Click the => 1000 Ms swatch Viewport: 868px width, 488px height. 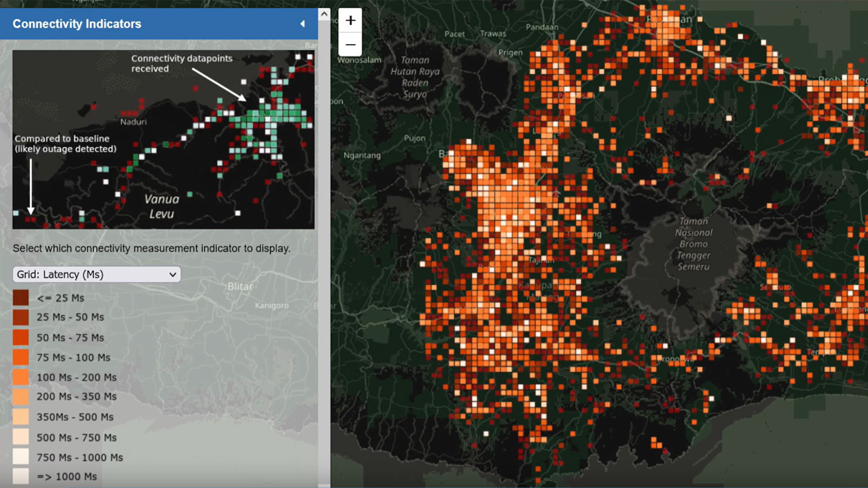tap(21, 476)
